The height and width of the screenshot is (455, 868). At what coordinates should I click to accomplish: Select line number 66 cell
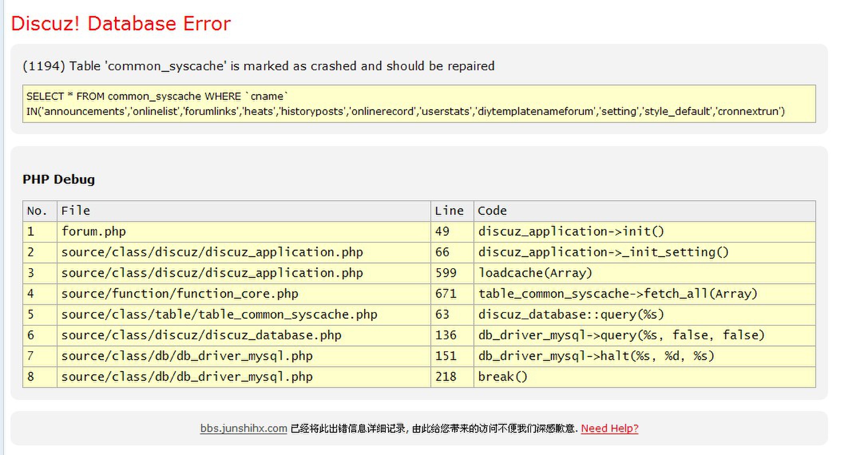pos(452,253)
